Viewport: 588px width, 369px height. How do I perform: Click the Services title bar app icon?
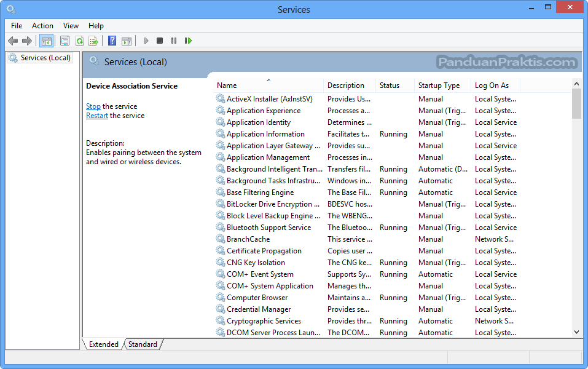11,9
